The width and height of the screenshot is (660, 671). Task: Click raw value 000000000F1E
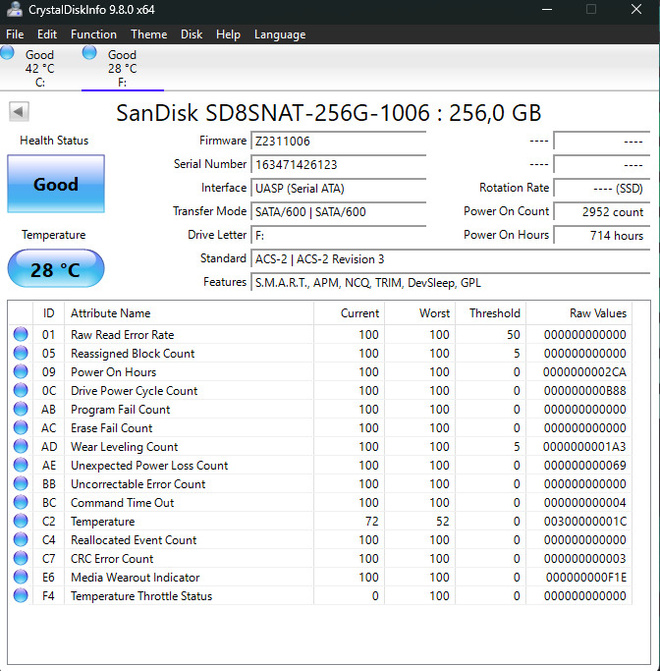[x=586, y=577]
